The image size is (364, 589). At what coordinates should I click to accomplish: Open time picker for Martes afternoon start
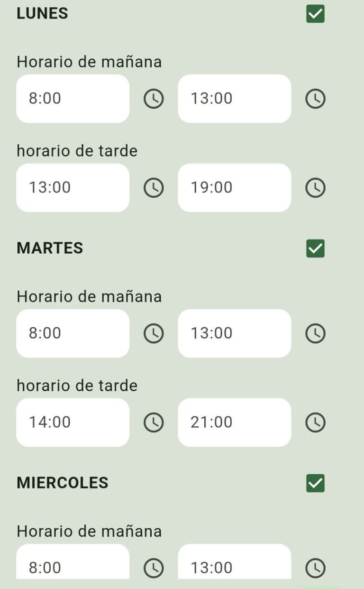(x=154, y=423)
